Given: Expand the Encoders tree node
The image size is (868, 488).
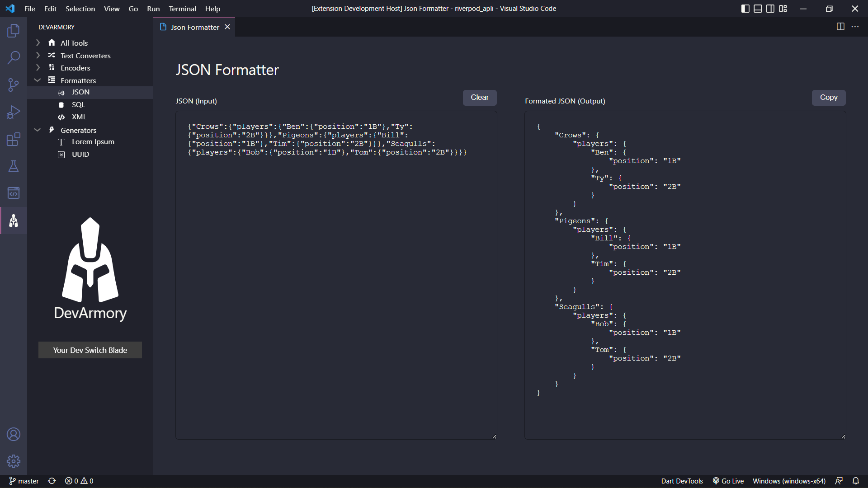Looking at the screenshot, I should point(38,67).
